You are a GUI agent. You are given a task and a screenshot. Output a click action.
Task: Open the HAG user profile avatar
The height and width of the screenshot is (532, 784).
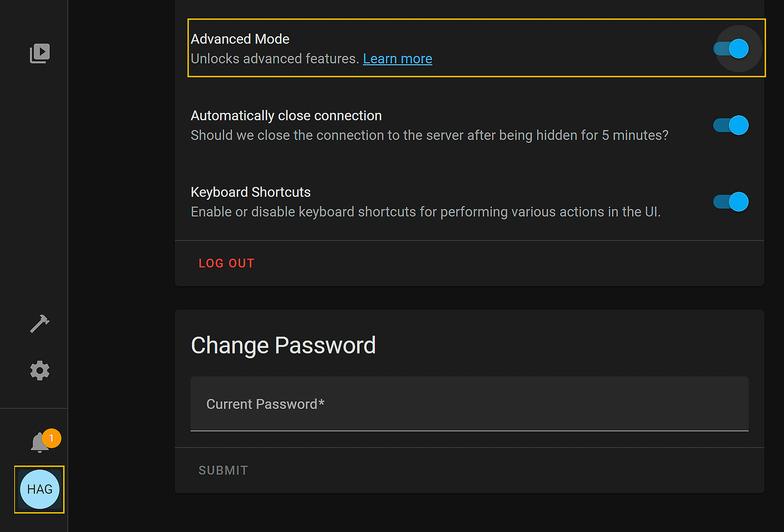coord(40,489)
